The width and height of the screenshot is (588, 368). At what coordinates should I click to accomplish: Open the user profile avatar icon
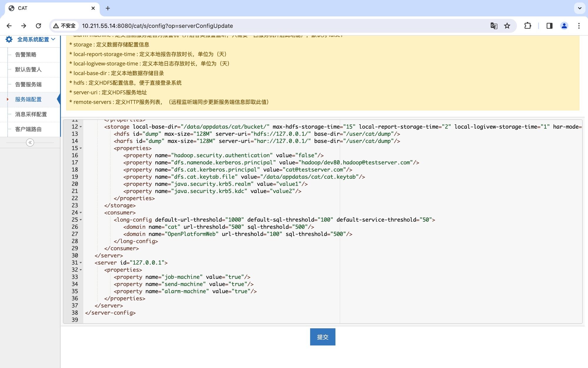564,26
